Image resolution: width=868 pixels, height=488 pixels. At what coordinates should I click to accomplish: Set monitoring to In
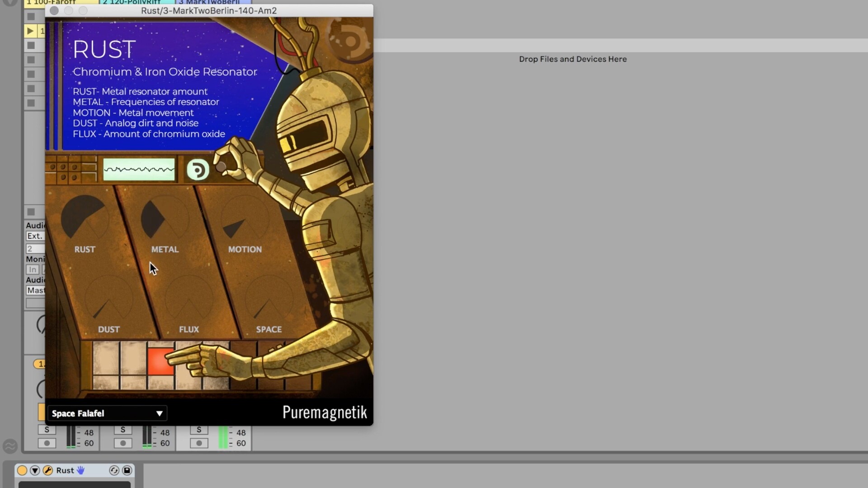pos(33,270)
